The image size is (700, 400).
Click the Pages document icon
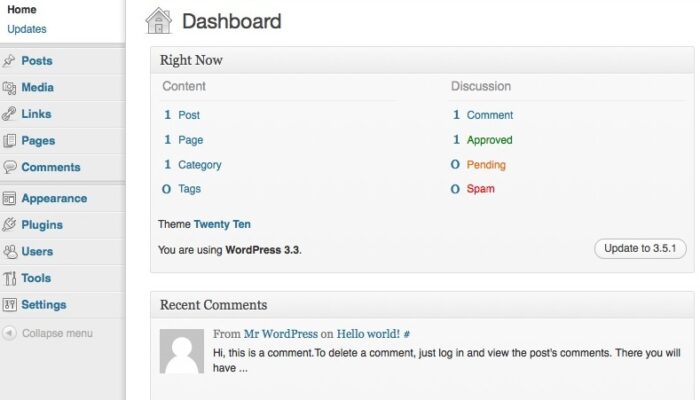(9, 141)
